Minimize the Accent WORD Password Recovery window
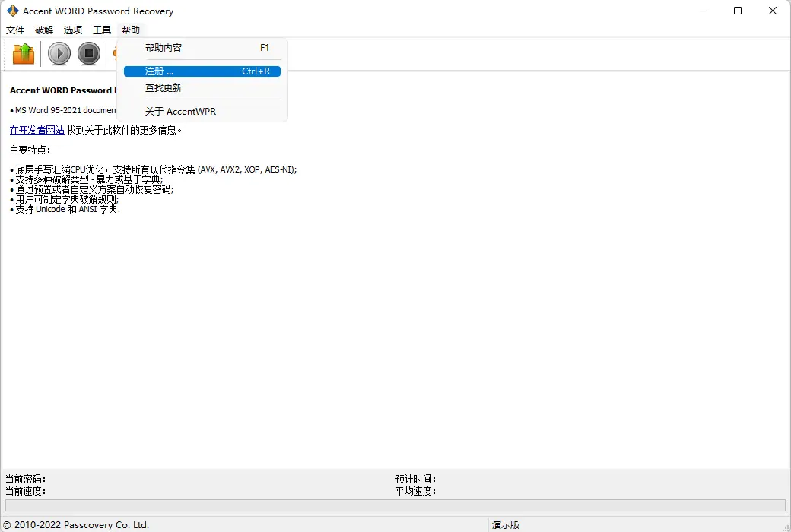Viewport: 791px width, 532px height. point(704,11)
